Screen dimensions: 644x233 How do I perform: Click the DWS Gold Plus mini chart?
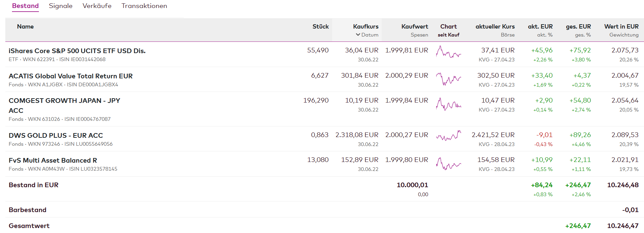pos(448,135)
